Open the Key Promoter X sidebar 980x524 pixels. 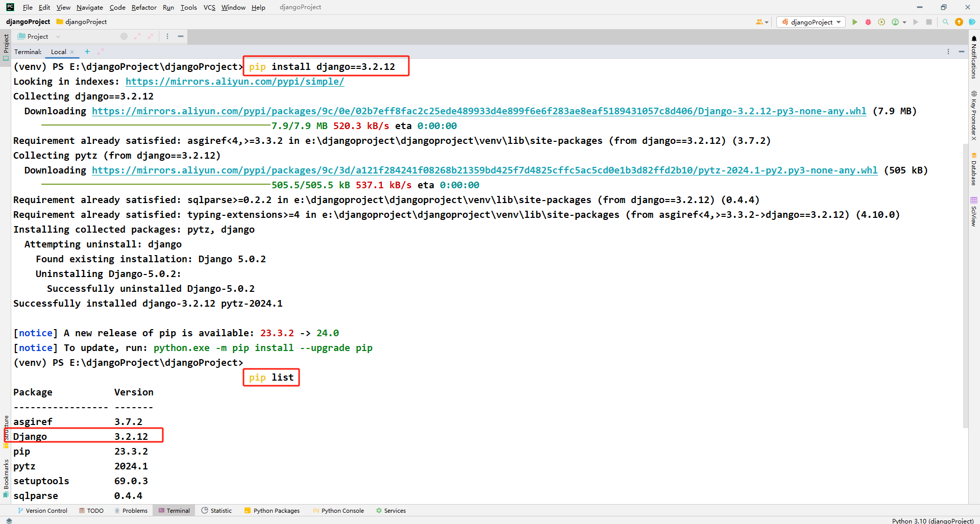coord(974,115)
